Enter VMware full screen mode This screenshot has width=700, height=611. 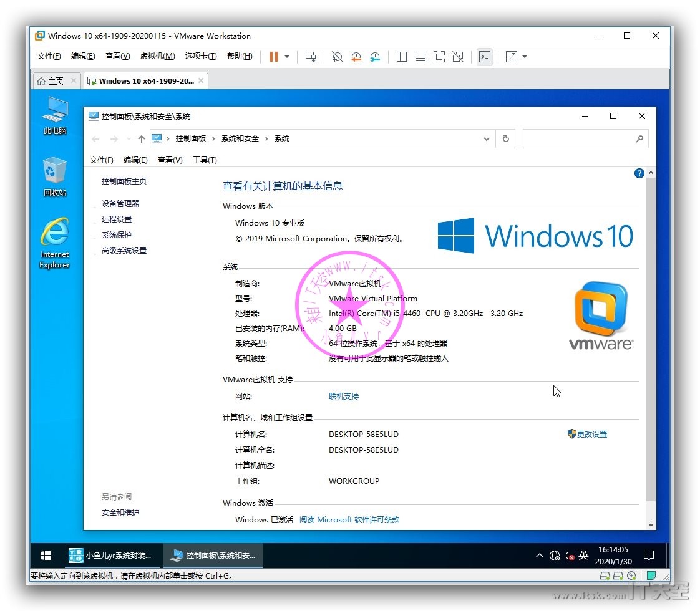point(439,57)
